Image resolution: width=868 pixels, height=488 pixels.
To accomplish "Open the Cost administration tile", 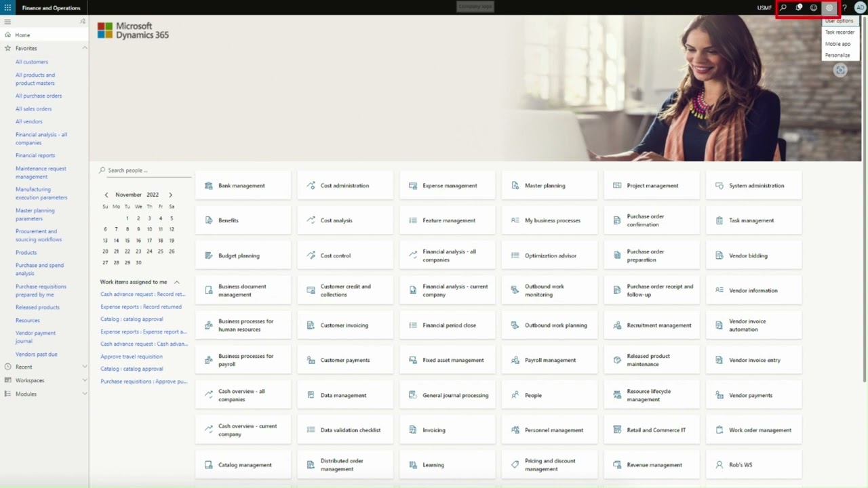I will pos(345,186).
